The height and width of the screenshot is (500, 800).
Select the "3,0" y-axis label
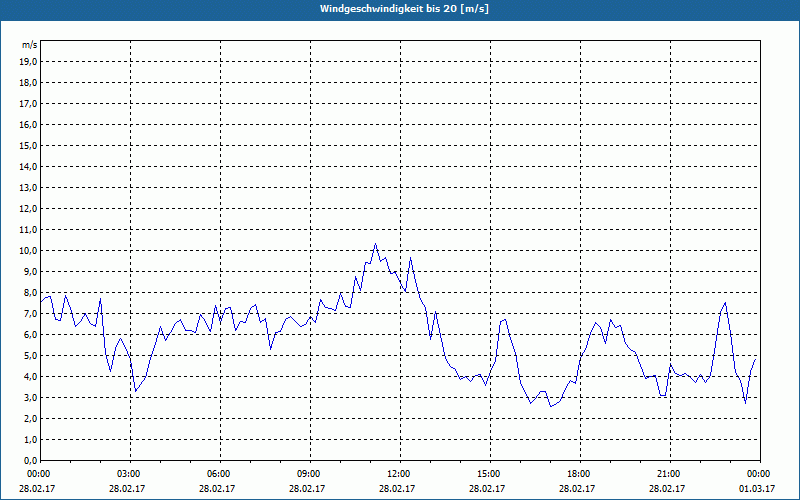pyautogui.click(x=30, y=397)
